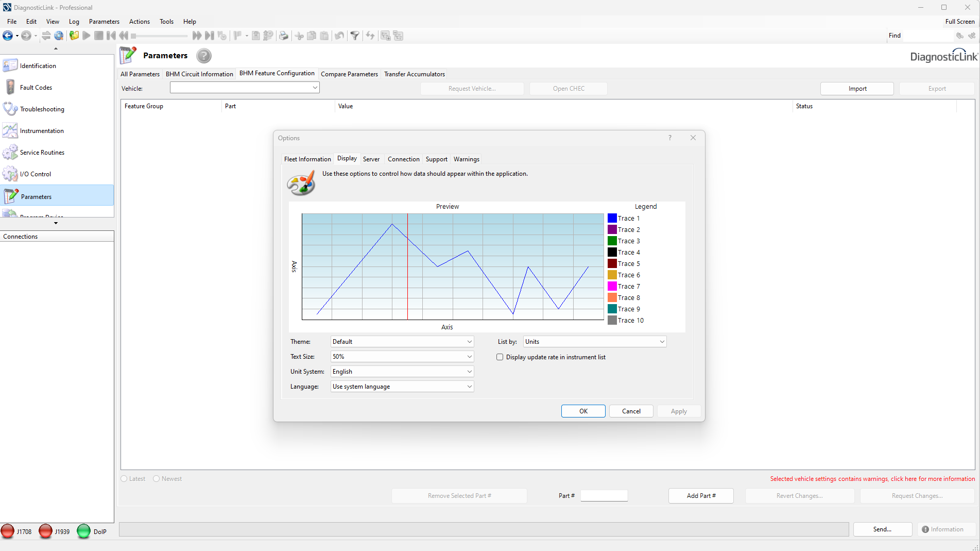Expand the Theme dropdown

pos(402,342)
